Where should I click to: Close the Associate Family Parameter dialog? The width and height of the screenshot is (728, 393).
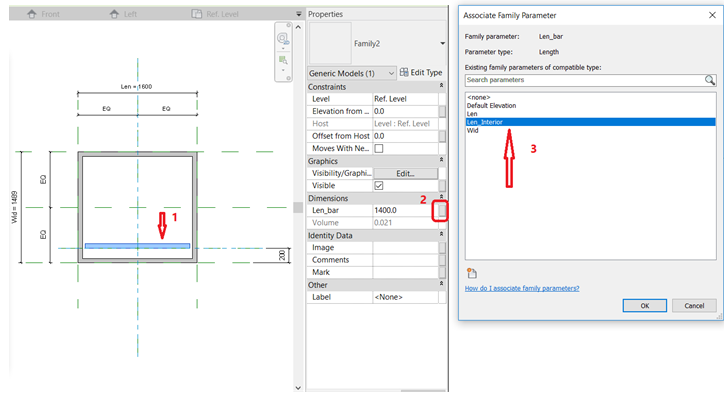pyautogui.click(x=712, y=15)
